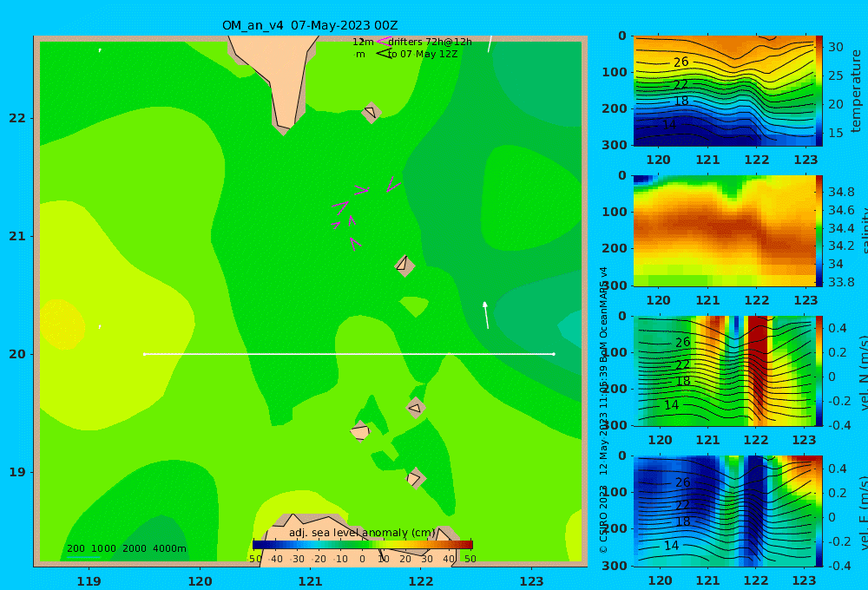Click the temperature colorbar
This screenshot has height=590, width=868.
tap(819, 91)
